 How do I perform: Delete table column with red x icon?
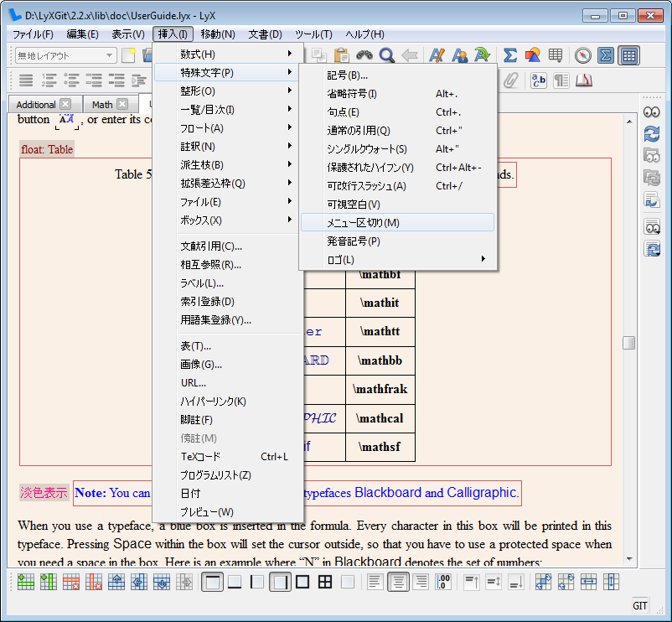point(94,582)
